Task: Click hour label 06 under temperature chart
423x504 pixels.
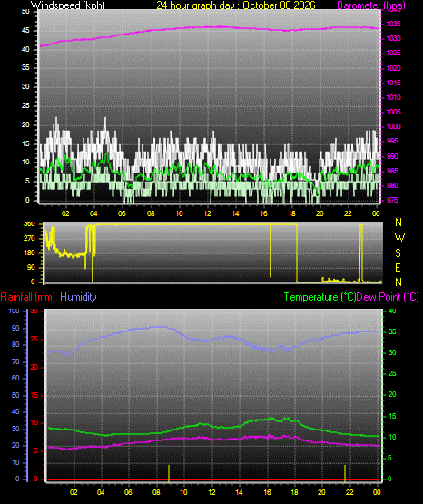Action: coord(128,492)
